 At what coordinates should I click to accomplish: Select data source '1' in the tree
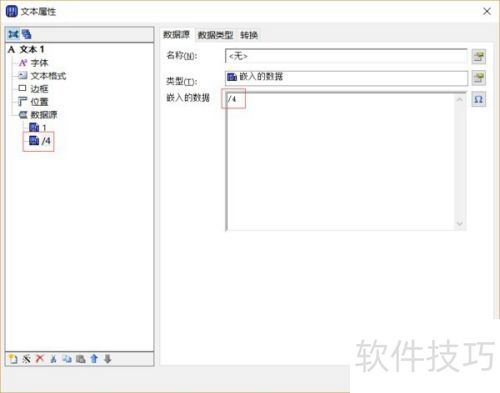click(x=38, y=127)
